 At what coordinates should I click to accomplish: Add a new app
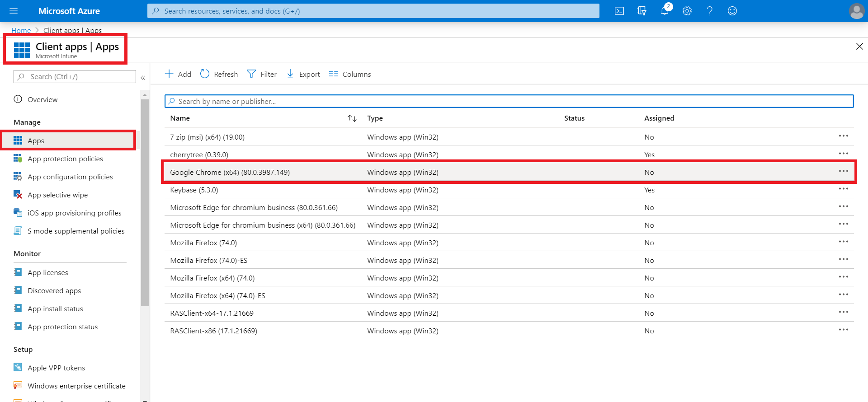(178, 74)
